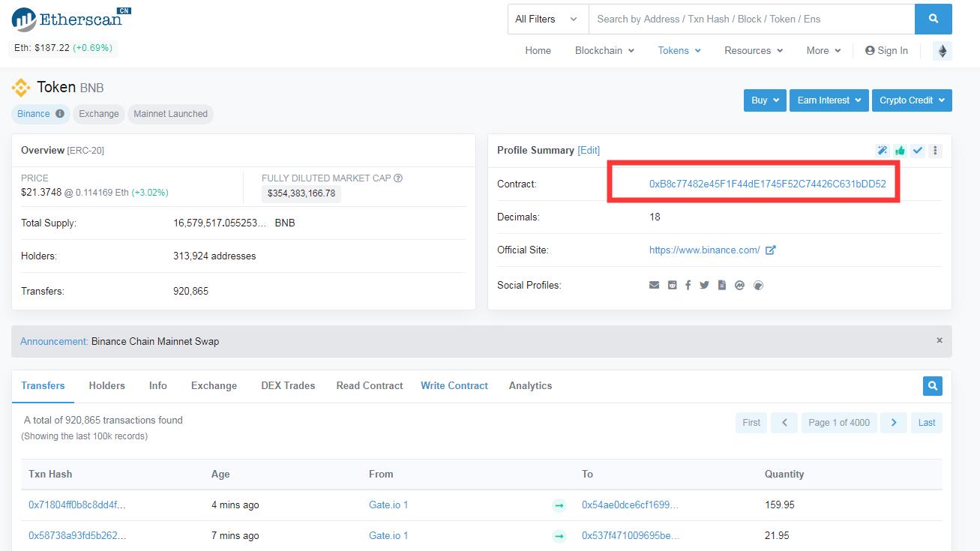Click the Binance tag label

point(34,114)
